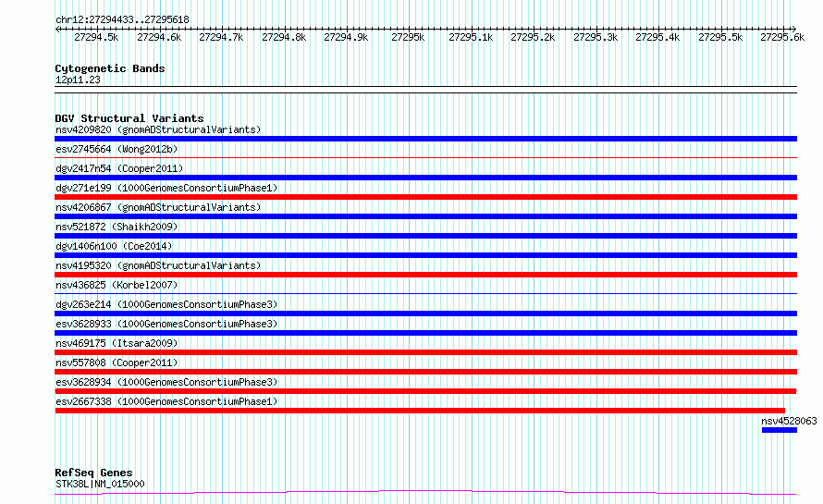The image size is (823, 504).
Task: Click the STK38L|NM_015000 gene label
Action: click(x=100, y=484)
